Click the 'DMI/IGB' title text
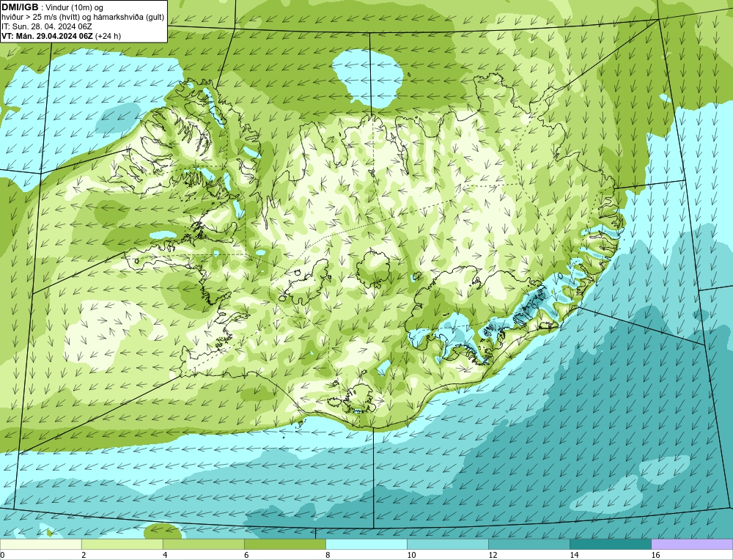Image resolution: width=733 pixels, height=560 pixels. coord(20,7)
